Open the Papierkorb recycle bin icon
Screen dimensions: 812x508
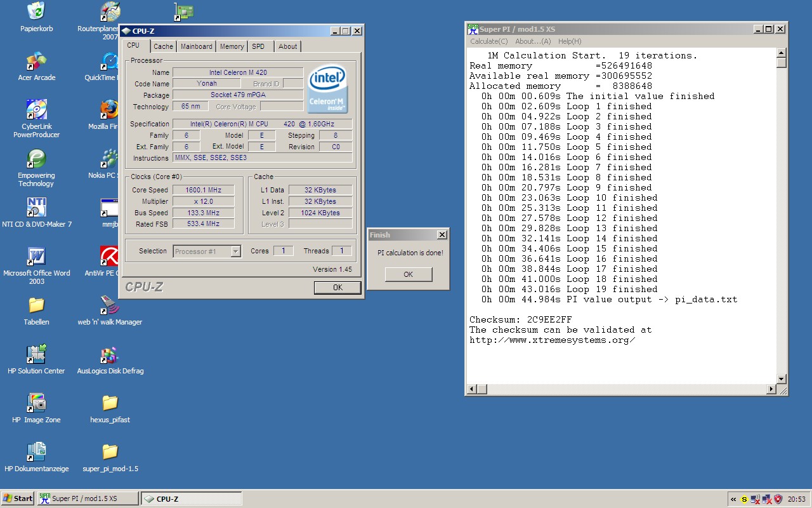point(36,11)
